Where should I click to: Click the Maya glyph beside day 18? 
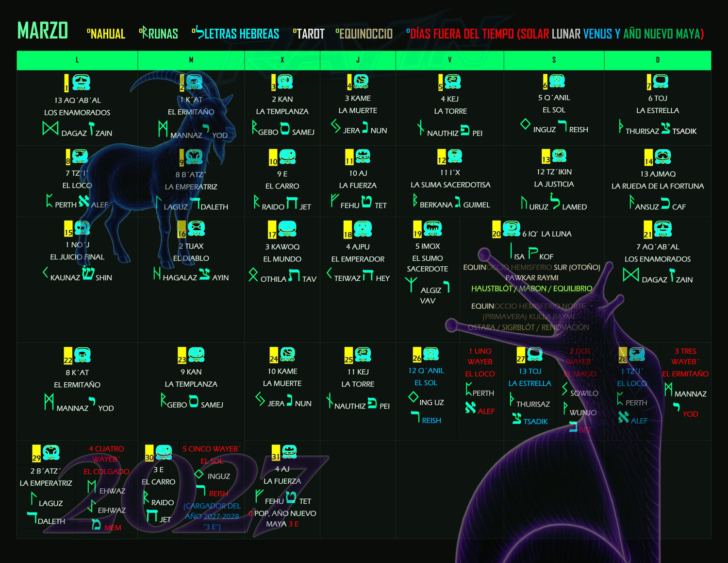tap(363, 228)
